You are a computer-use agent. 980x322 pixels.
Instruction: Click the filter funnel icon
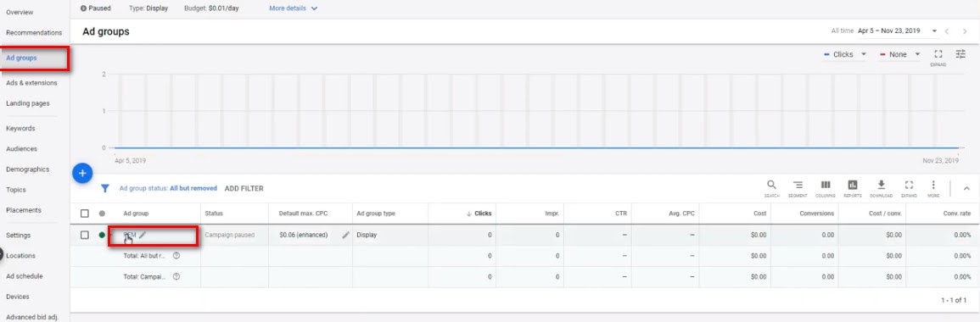pos(105,188)
